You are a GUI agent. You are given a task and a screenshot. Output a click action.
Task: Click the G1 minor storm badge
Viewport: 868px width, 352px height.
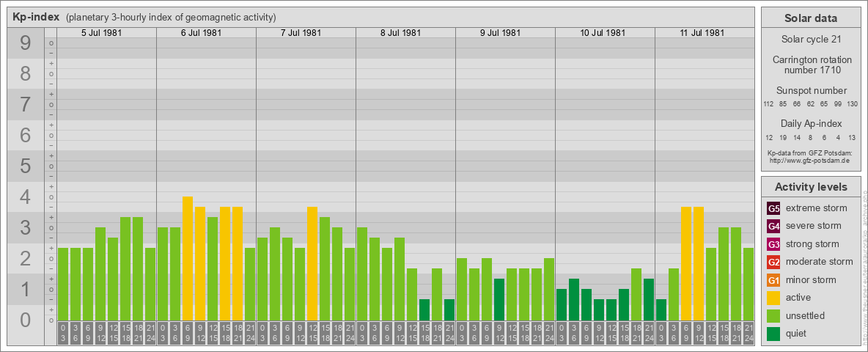tap(773, 280)
